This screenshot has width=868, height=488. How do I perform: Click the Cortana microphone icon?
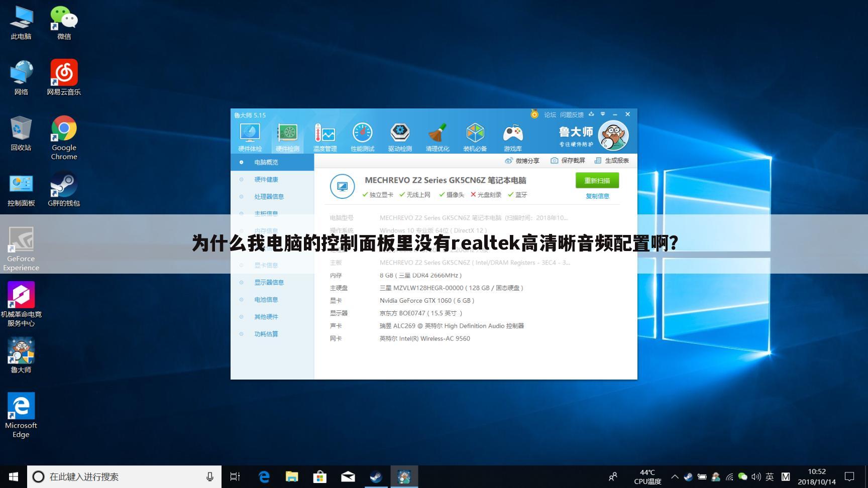pos(210,476)
